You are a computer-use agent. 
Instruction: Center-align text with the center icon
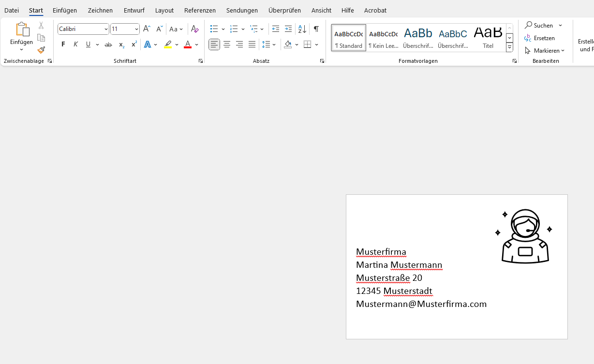227,44
